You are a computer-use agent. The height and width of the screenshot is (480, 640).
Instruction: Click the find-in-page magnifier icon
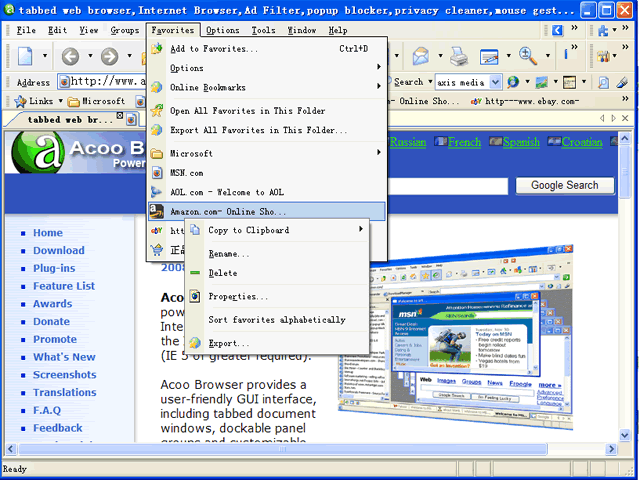tap(603, 82)
